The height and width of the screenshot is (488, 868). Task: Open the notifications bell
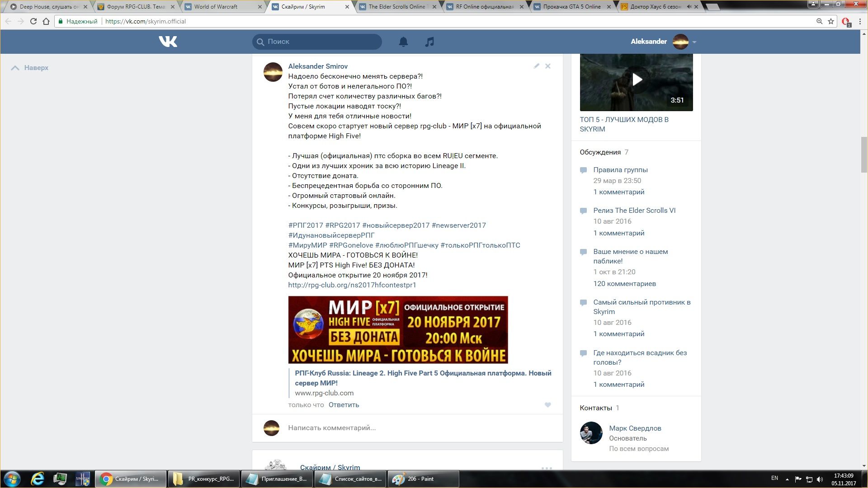pos(403,42)
